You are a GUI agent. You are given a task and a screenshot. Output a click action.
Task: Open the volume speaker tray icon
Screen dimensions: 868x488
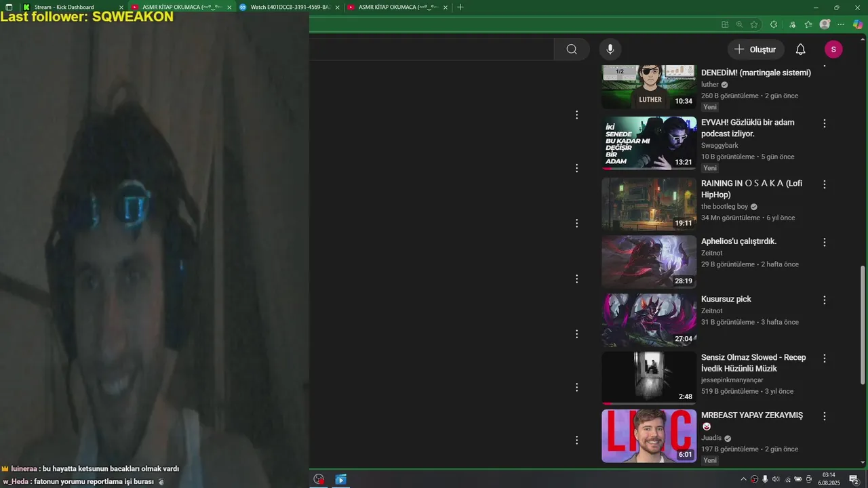pyautogui.click(x=776, y=479)
